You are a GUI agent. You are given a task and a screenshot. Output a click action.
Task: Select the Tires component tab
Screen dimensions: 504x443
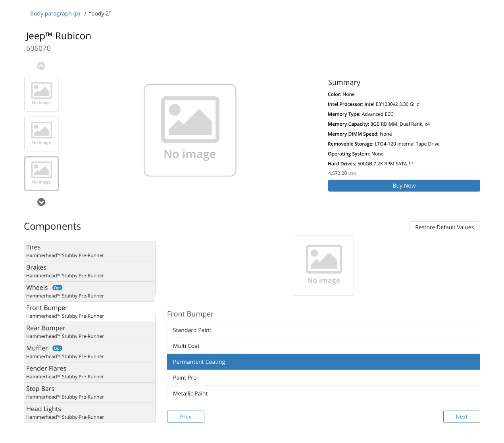[x=90, y=251]
